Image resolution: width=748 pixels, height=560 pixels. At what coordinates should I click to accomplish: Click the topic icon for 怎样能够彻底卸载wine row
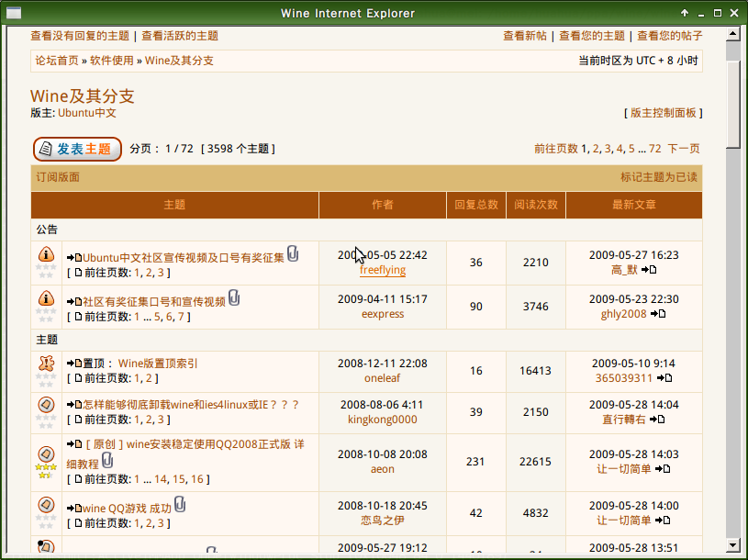46,405
